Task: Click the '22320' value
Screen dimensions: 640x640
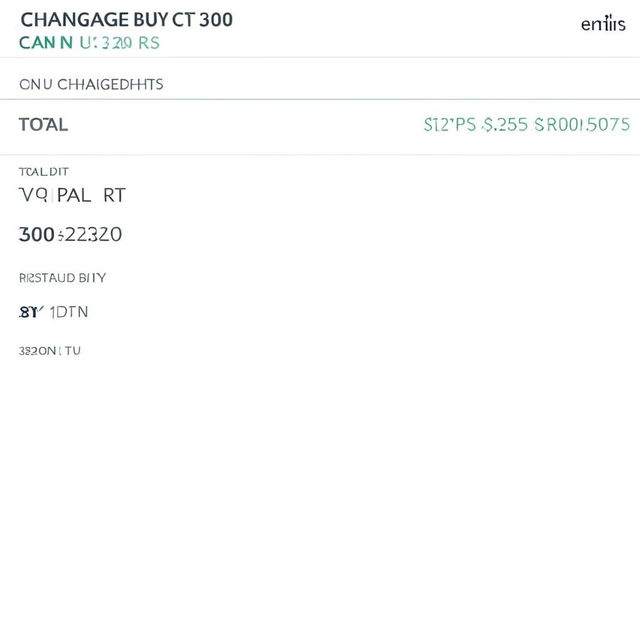Action: click(x=93, y=234)
